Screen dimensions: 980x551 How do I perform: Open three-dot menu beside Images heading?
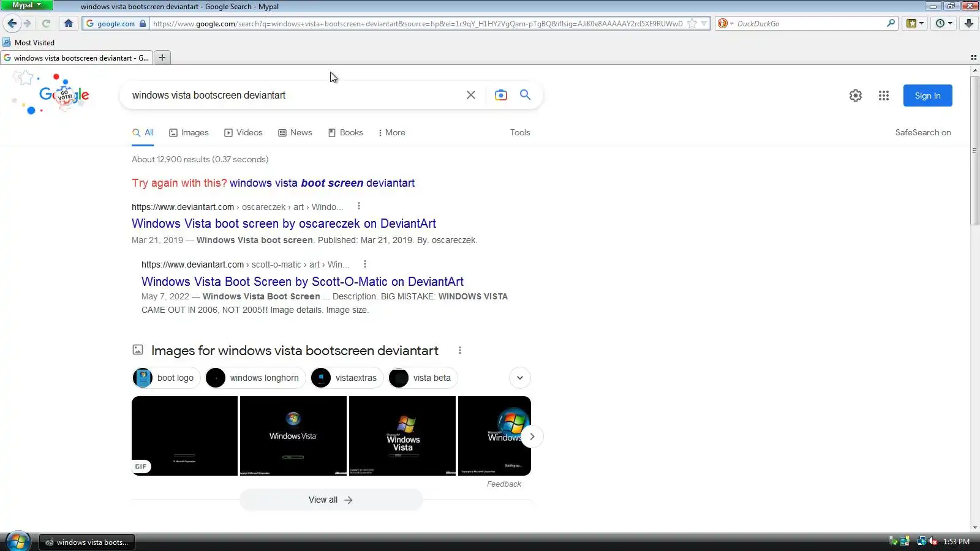point(460,350)
